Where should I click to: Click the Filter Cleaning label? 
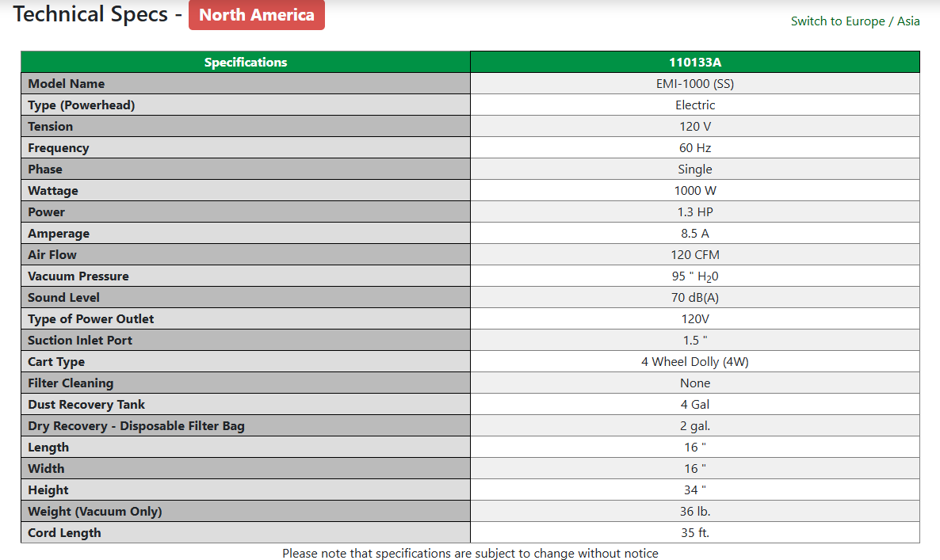tap(71, 383)
